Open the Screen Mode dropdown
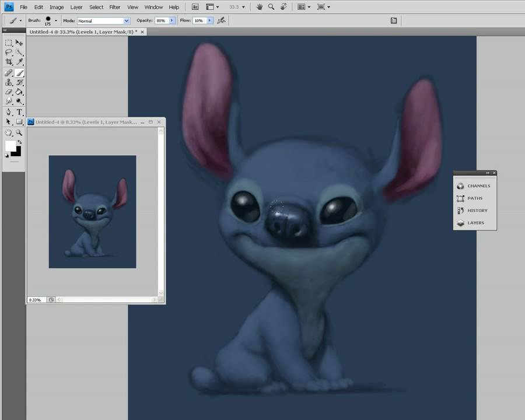The width and height of the screenshot is (525, 420). [x=324, y=6]
